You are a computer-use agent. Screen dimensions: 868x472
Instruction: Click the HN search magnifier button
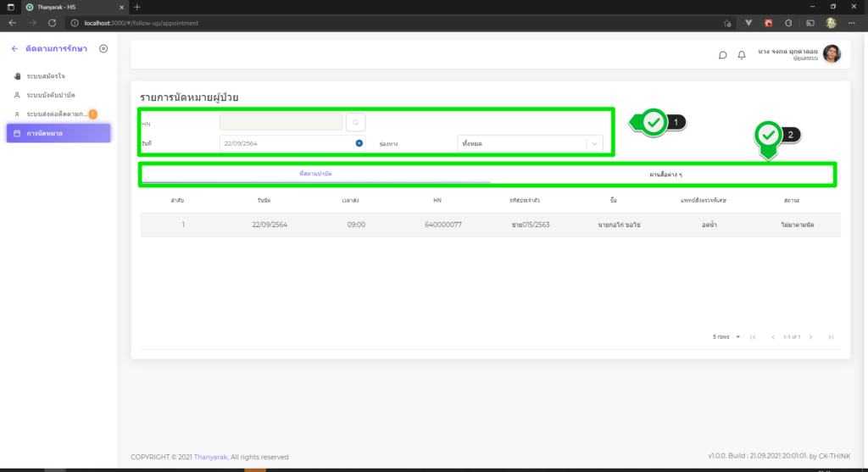click(x=355, y=123)
